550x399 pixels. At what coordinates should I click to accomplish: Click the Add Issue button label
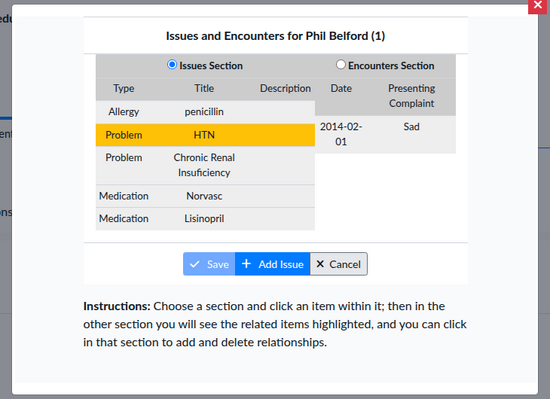(281, 264)
